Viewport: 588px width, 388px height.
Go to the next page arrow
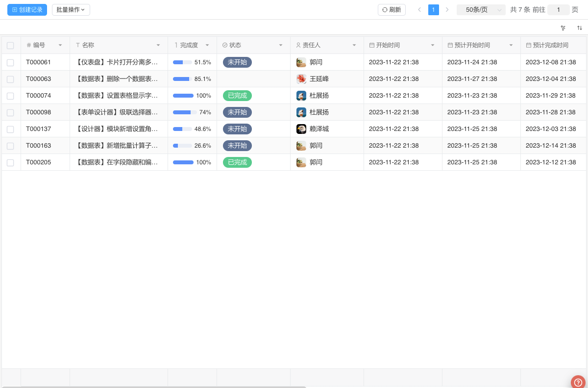[447, 10]
